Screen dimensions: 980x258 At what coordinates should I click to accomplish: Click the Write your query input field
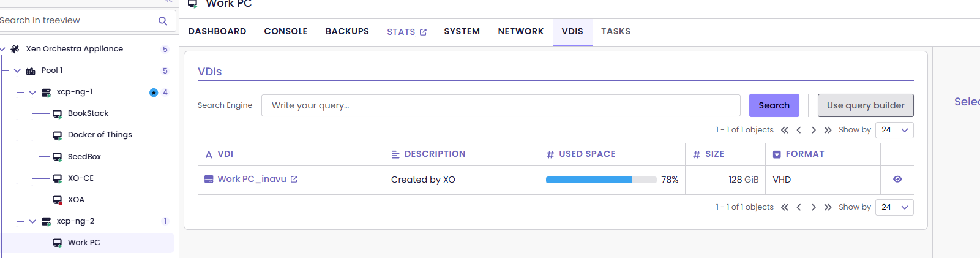click(x=500, y=105)
